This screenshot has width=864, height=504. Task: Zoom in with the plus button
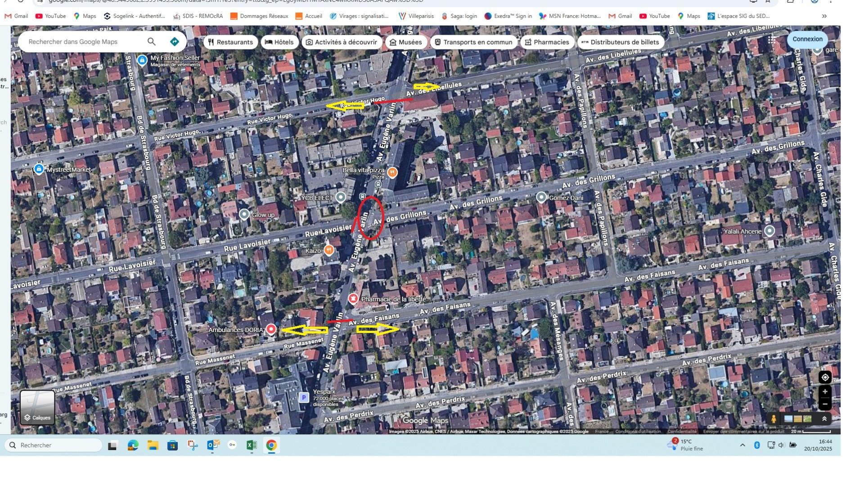(824, 392)
